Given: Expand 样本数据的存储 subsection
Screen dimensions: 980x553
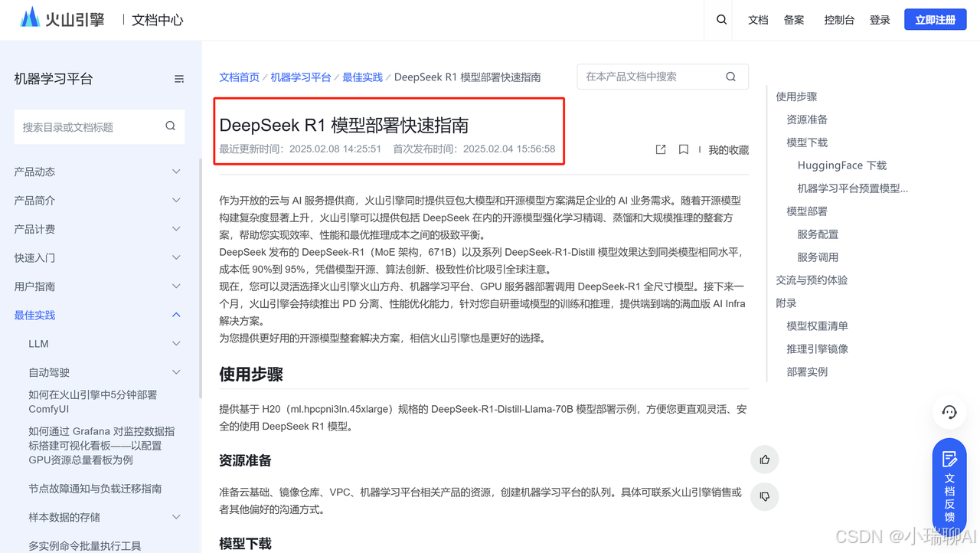Looking at the screenshot, I should (106, 517).
